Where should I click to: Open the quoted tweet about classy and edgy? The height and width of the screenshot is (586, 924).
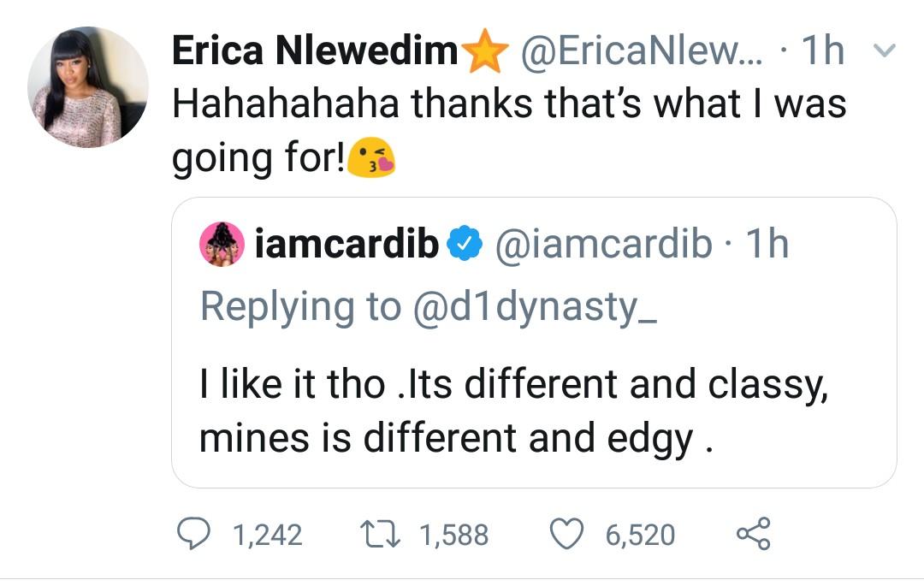point(513,412)
